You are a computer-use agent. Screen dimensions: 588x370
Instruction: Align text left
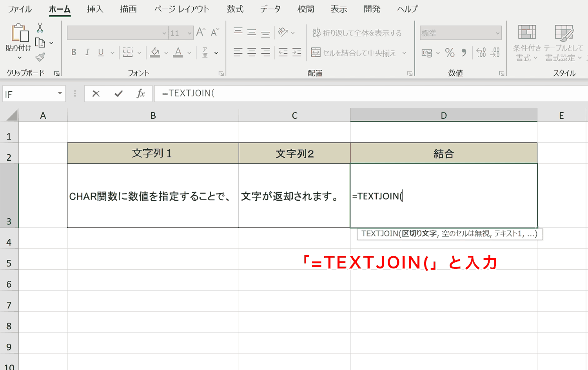click(x=238, y=52)
